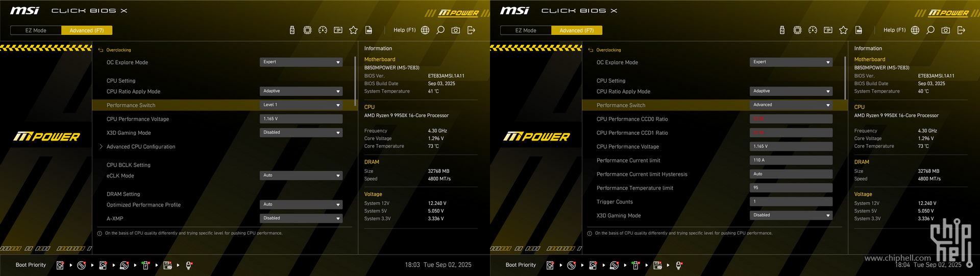Click Performance Temperature limit 95 field
The image size is (980, 276).
click(791, 188)
